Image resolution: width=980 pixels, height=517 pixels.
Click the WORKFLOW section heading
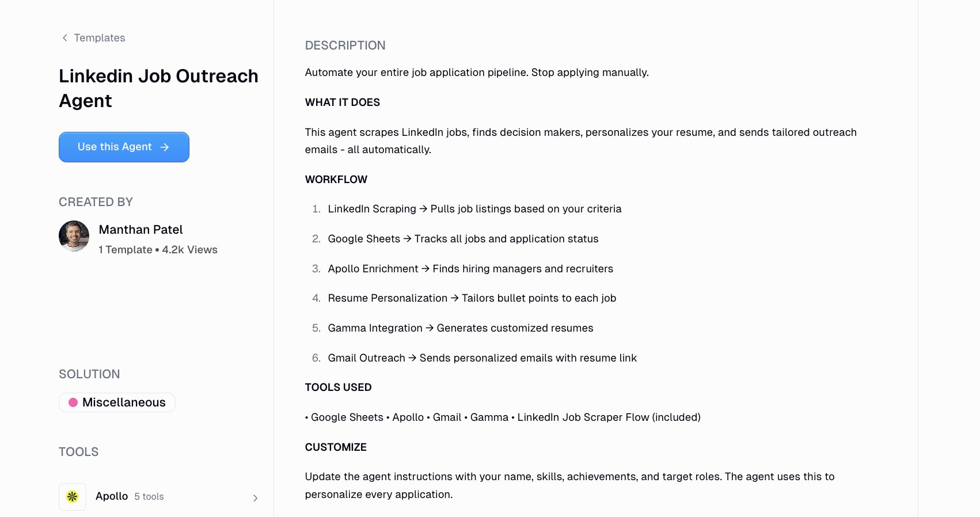(x=336, y=179)
